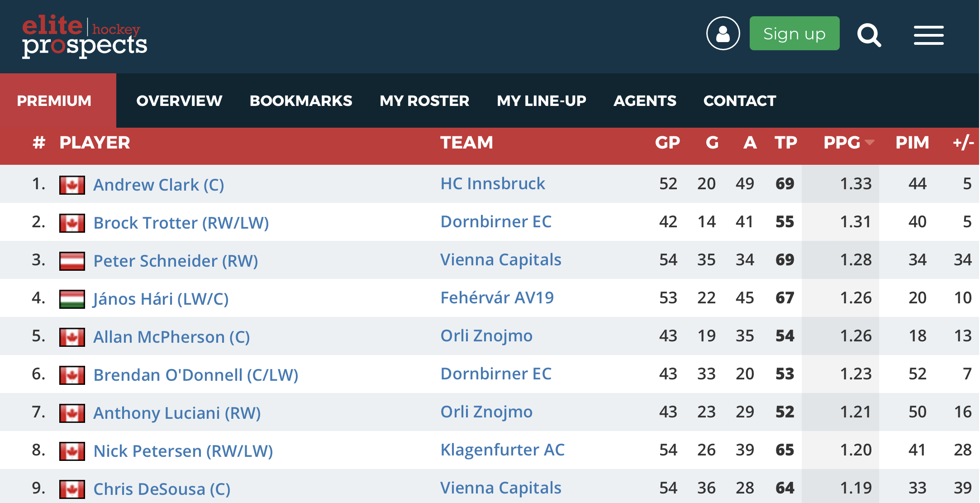Click the Elite Prospects logo
This screenshot has width=980, height=503.
tap(85, 36)
